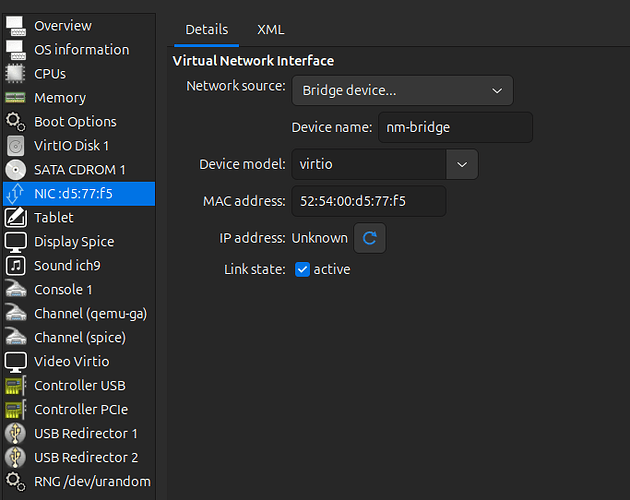The height and width of the screenshot is (500, 630).
Task: Select the Video Virtio row label
Action: click(72, 362)
